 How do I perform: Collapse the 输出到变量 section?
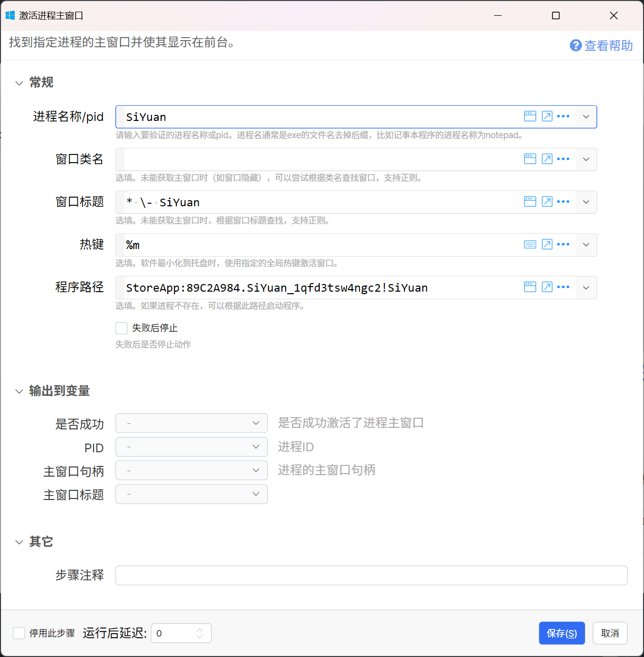tap(19, 391)
